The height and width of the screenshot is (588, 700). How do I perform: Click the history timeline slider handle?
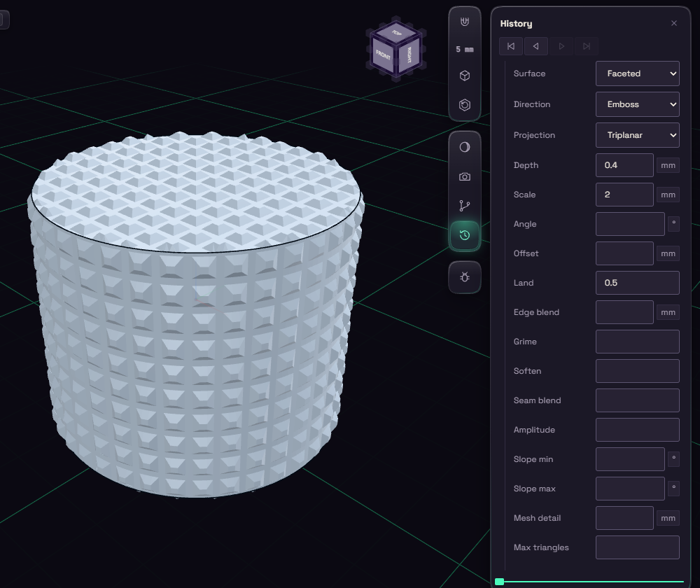click(500, 582)
